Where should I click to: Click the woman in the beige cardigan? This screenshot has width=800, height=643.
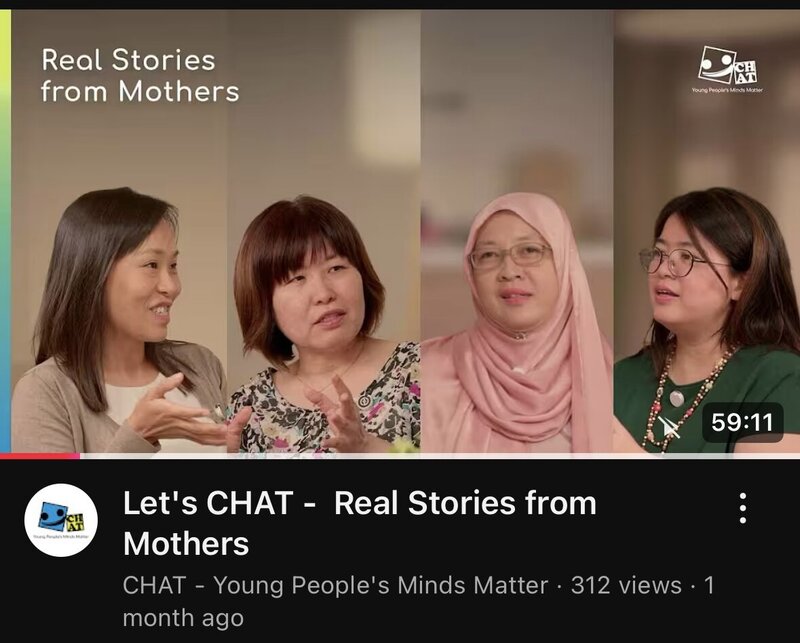(117, 320)
